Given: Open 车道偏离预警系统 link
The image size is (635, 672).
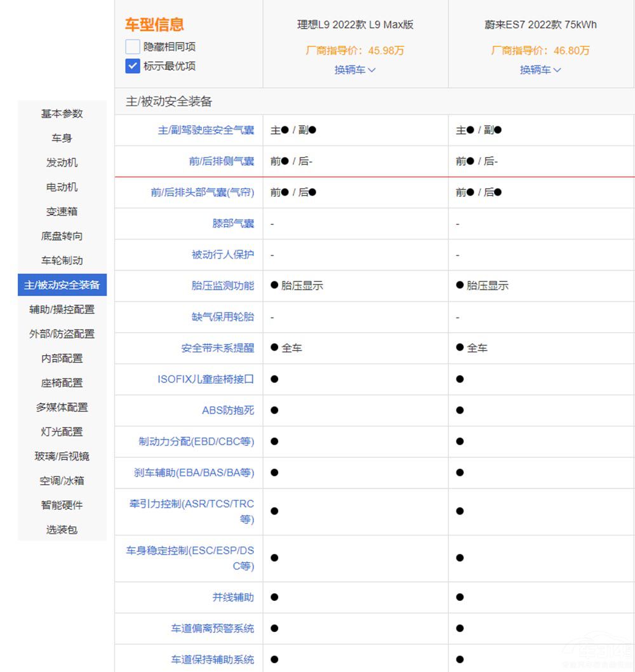Looking at the screenshot, I should [x=212, y=628].
